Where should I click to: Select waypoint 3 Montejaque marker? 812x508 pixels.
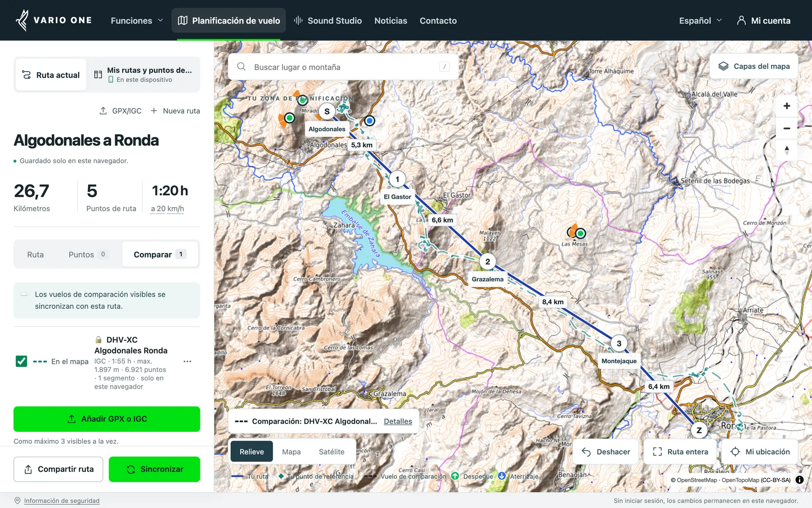619,343
